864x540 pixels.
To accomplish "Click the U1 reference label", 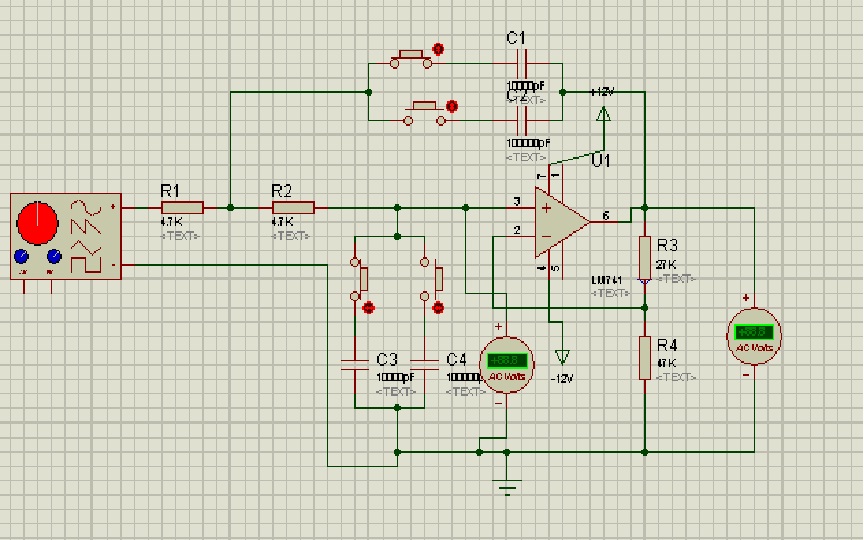I will point(601,160).
